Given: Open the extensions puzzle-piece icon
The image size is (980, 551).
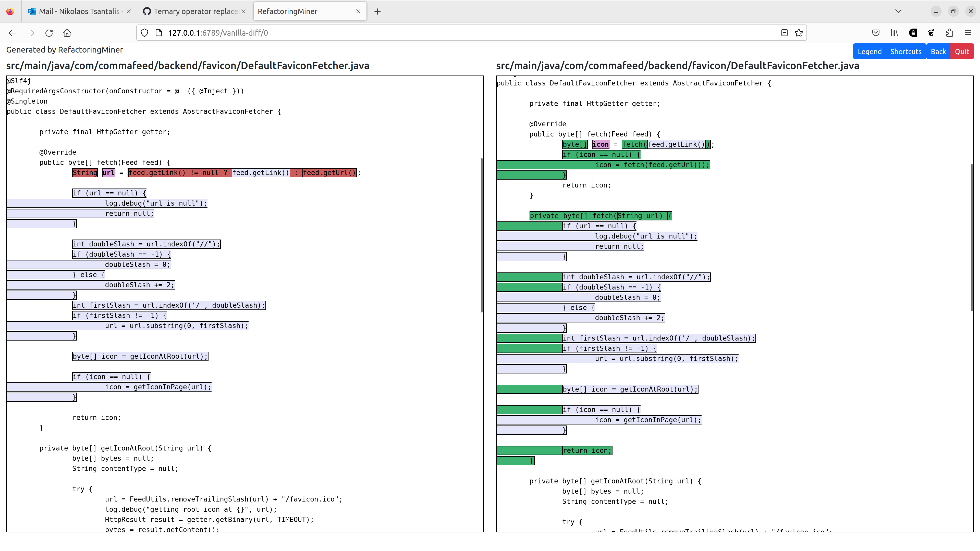Looking at the screenshot, I should click(949, 33).
